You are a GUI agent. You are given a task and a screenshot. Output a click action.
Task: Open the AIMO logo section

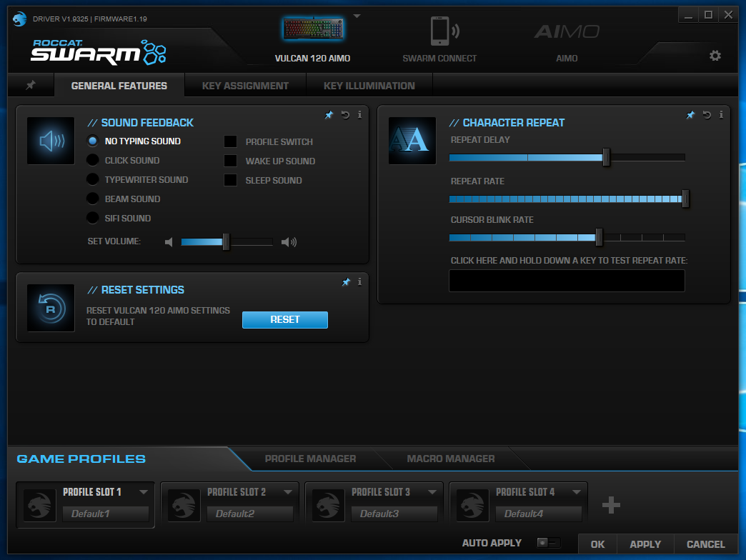click(567, 32)
